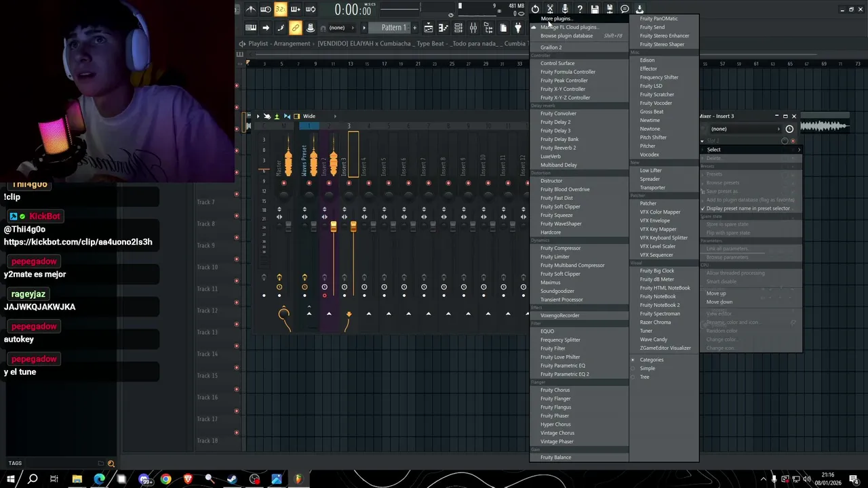Click the render/export audio icon

[610, 9]
